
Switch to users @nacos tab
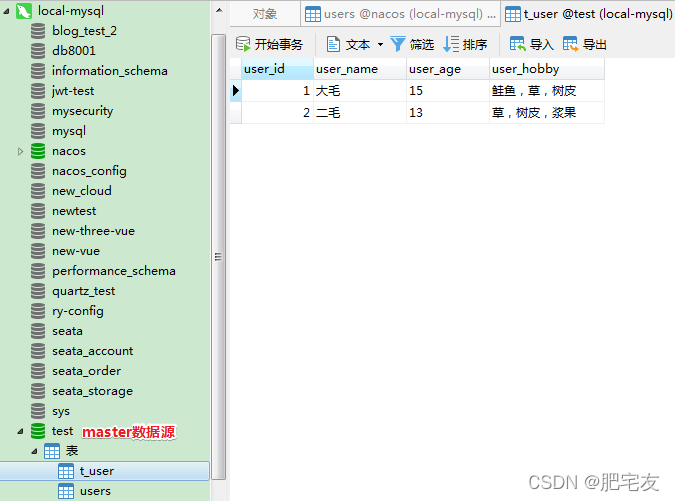tap(400, 14)
